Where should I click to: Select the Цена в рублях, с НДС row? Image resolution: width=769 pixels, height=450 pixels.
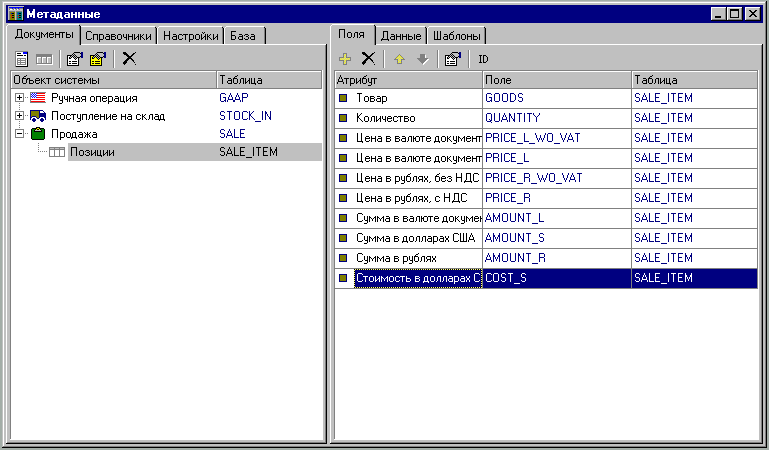pyautogui.click(x=546, y=198)
